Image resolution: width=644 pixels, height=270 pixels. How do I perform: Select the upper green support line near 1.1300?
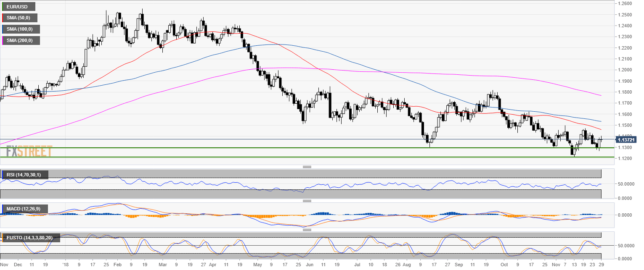294,148
